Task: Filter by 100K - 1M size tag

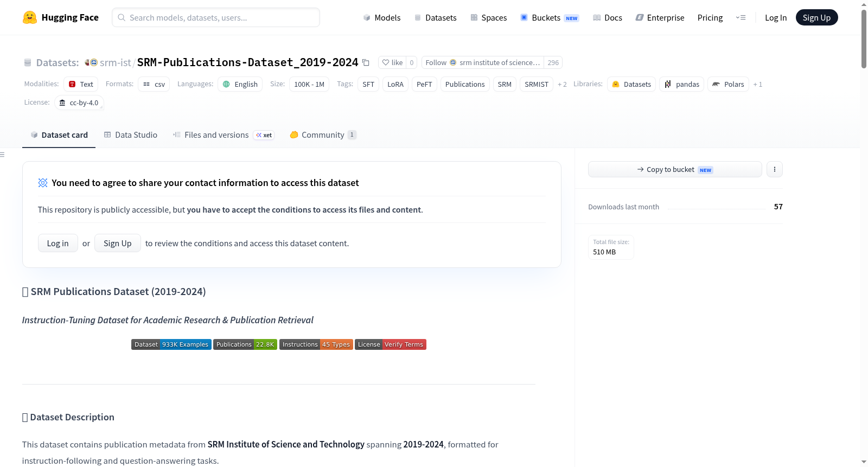Action: point(309,84)
